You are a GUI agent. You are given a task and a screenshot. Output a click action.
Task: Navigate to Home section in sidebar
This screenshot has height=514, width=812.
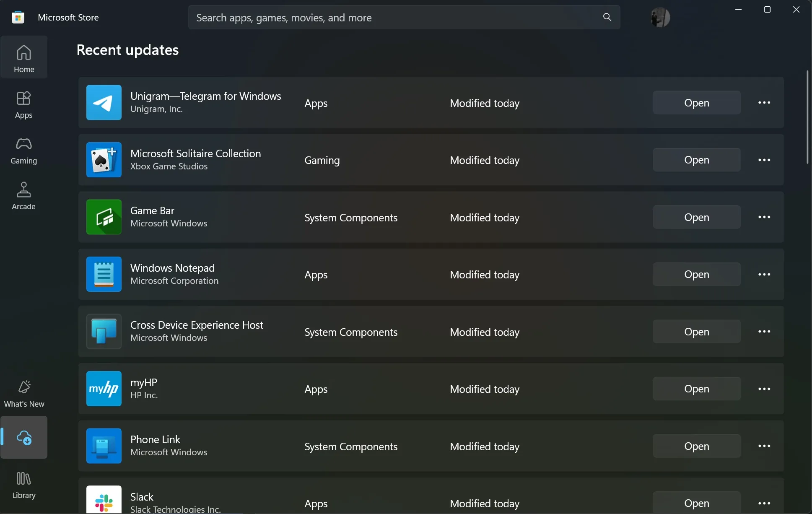pos(23,57)
